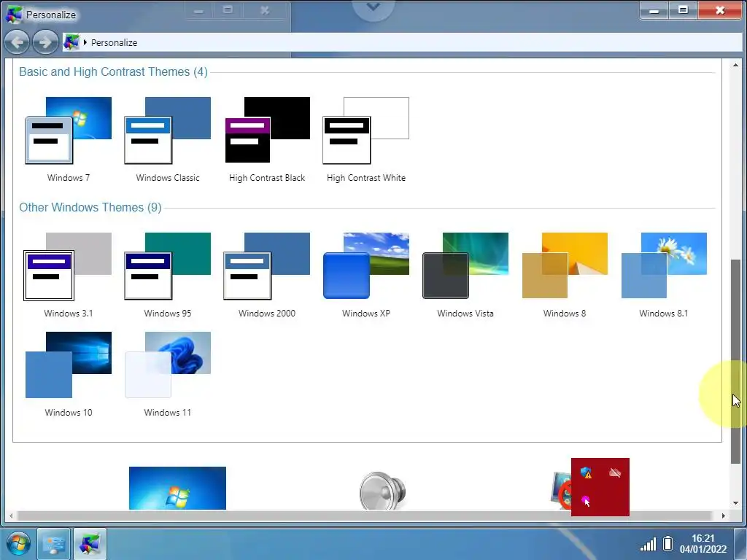Apply the Windows Classic theme
Screen dimensions: 747x560
pyautogui.click(x=167, y=139)
